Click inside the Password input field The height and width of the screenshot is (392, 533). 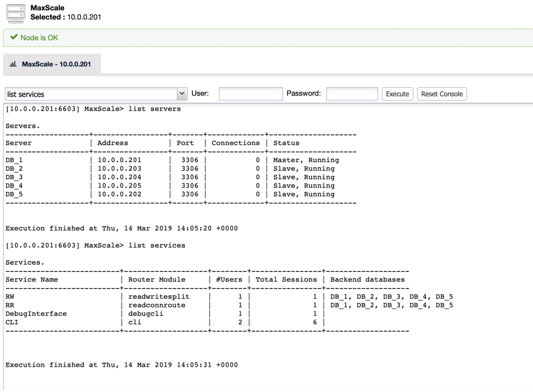[351, 94]
